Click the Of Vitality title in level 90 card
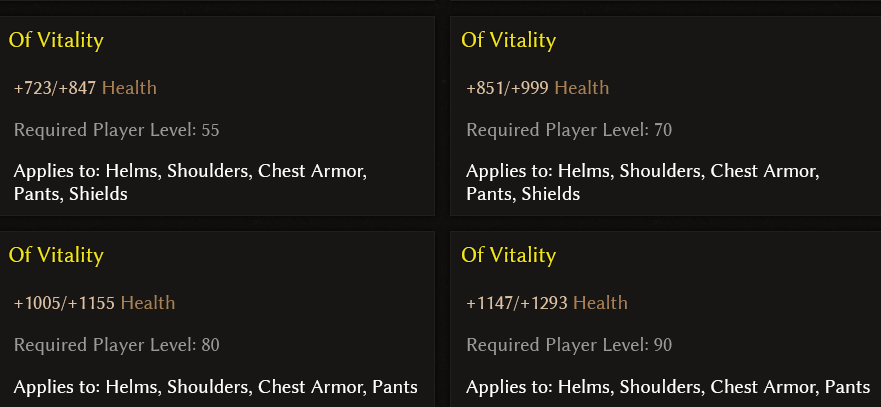This screenshot has width=881, height=407. [x=508, y=256]
